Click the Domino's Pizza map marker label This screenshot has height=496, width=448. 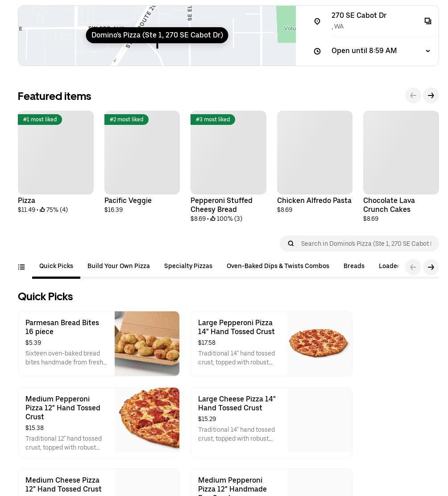157,35
